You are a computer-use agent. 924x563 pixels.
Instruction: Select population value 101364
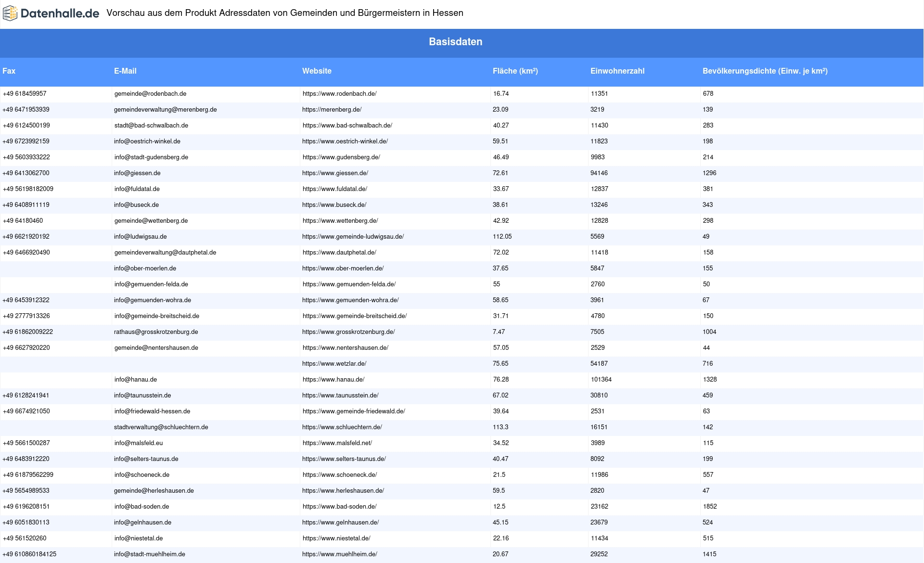[x=602, y=380]
